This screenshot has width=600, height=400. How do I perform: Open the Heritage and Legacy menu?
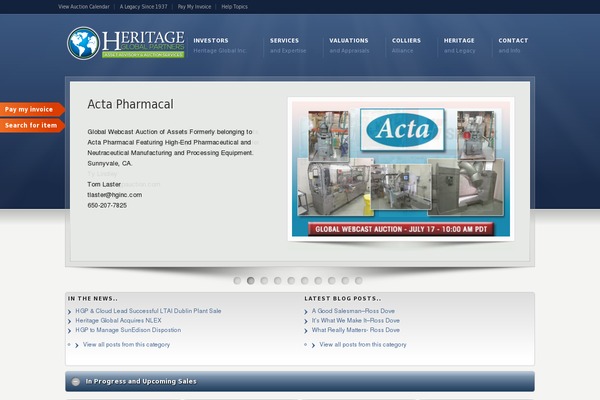[x=460, y=45]
